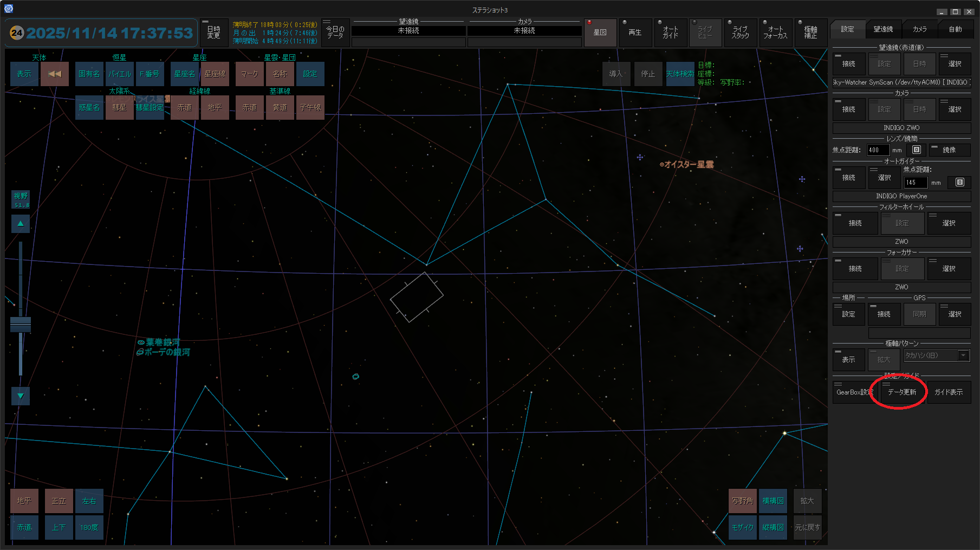The image size is (980, 550).
Task: Click the lens focal length field showing 400
Action: tap(878, 150)
